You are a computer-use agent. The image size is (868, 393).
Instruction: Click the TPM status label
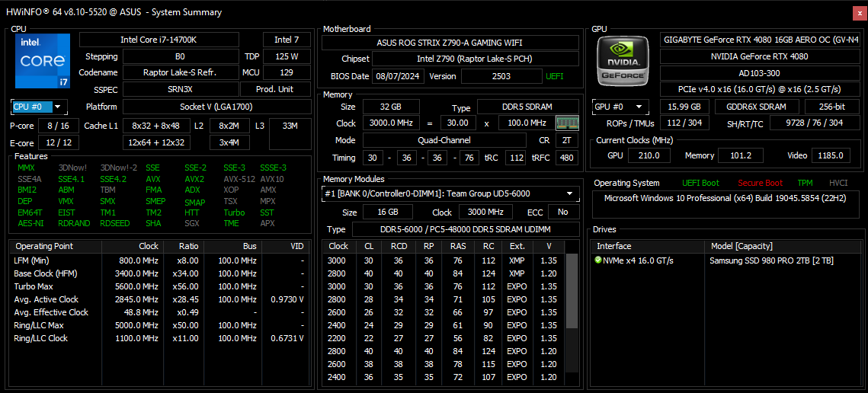point(806,183)
